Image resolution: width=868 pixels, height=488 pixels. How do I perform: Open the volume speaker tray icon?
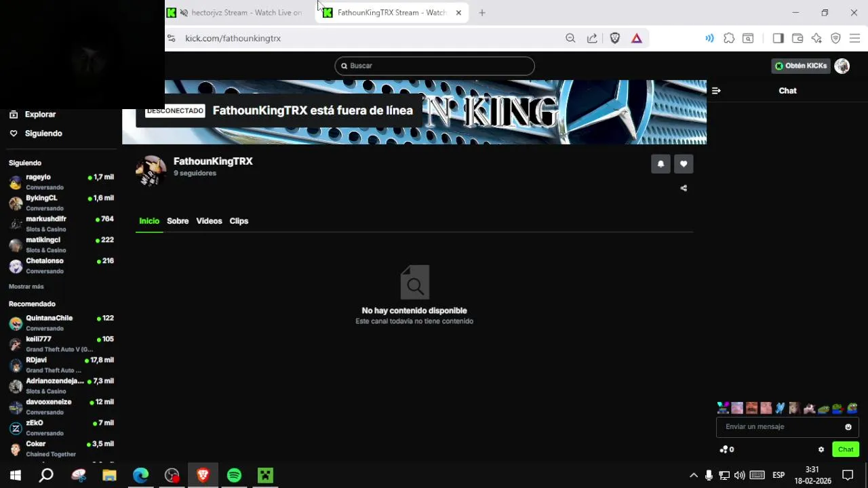click(x=740, y=475)
